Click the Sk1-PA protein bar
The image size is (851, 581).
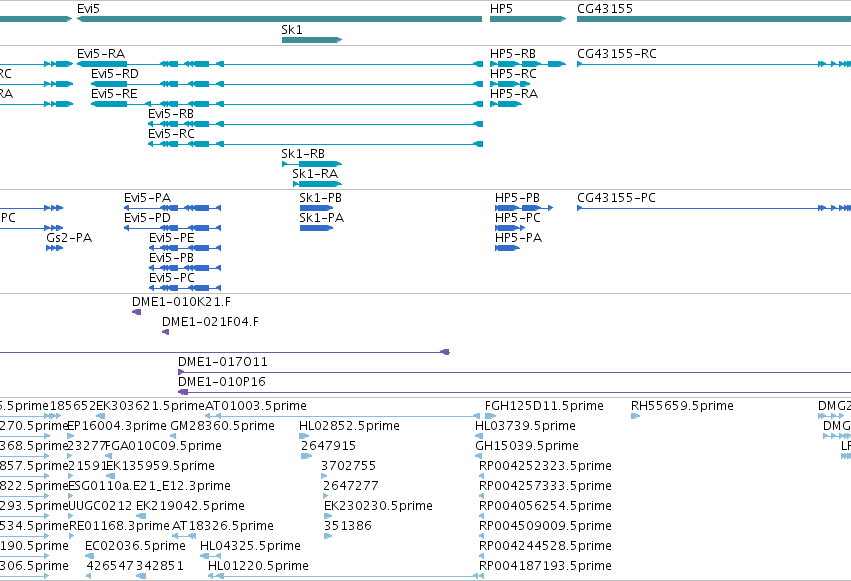316,228
